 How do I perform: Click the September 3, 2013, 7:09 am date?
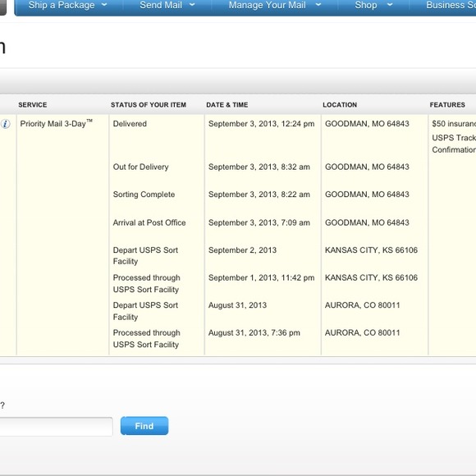259,222
